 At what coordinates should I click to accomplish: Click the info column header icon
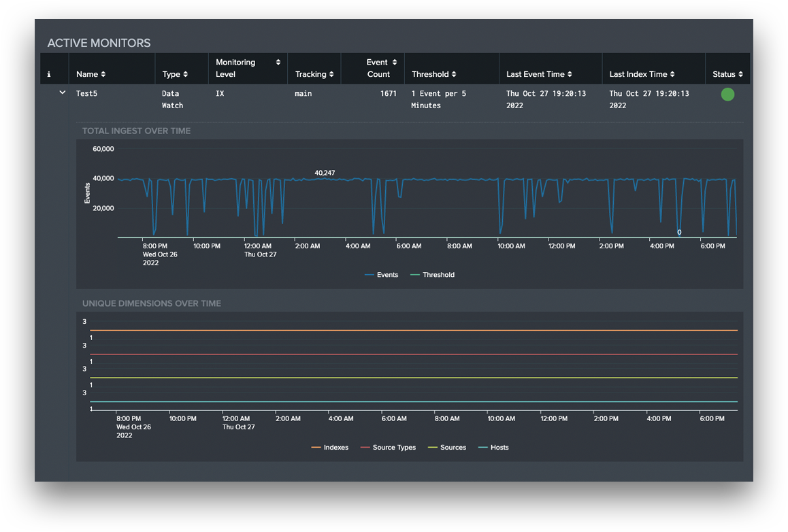click(49, 75)
